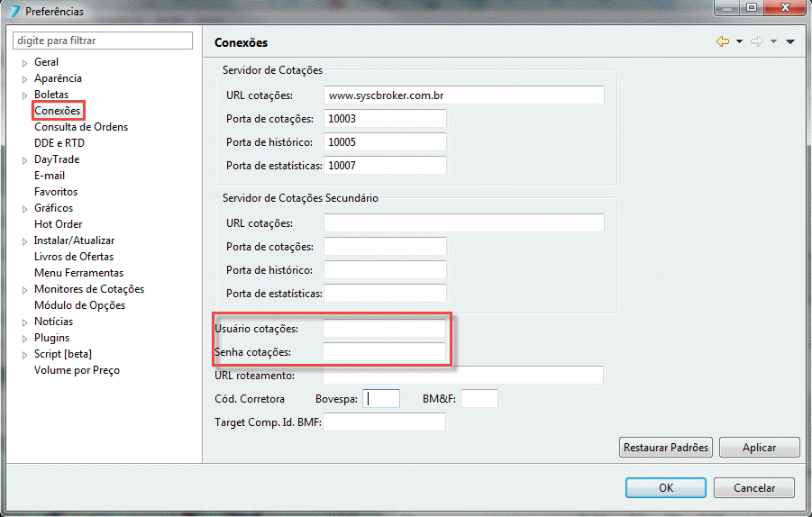Click the Restaurar Padrões button

pyautogui.click(x=665, y=447)
